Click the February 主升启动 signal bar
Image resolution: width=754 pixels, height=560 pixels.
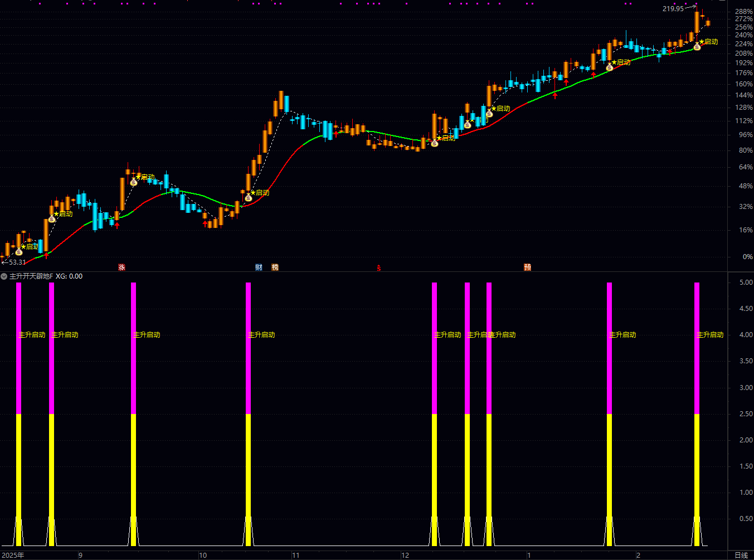pos(697,414)
